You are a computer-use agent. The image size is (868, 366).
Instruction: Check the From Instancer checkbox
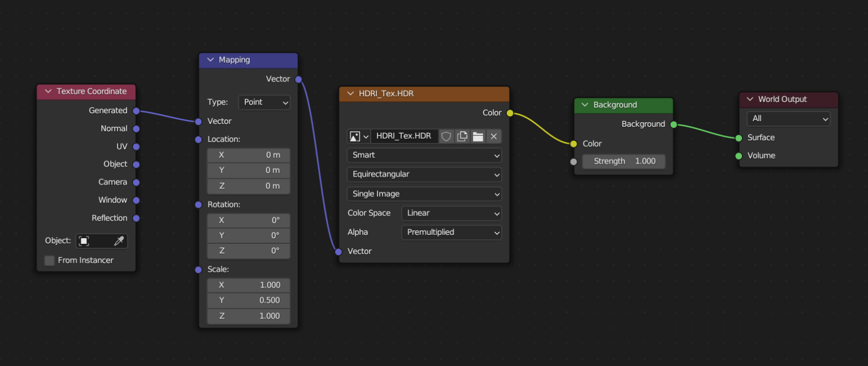tap(49, 260)
